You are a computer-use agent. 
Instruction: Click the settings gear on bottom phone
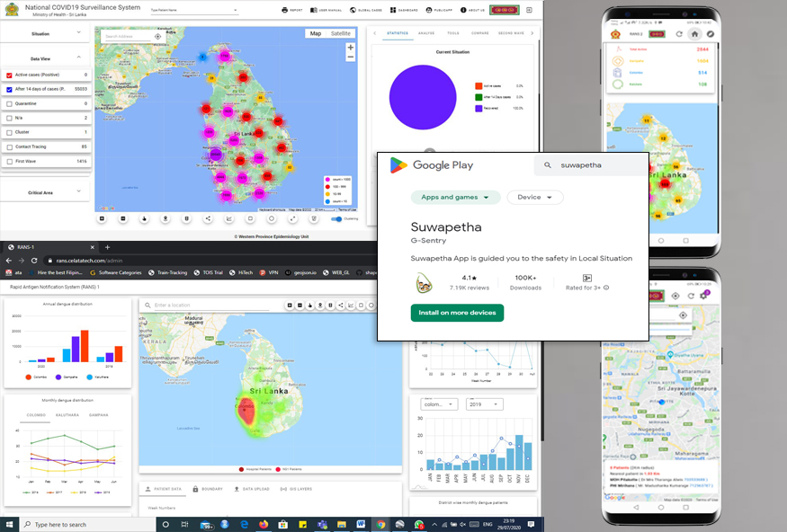pos(704,296)
